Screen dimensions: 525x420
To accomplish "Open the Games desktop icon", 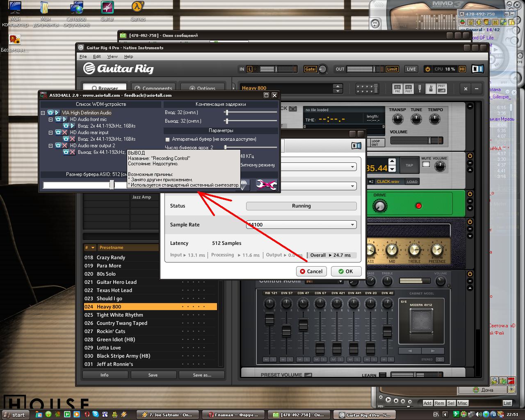I will coord(138,11).
